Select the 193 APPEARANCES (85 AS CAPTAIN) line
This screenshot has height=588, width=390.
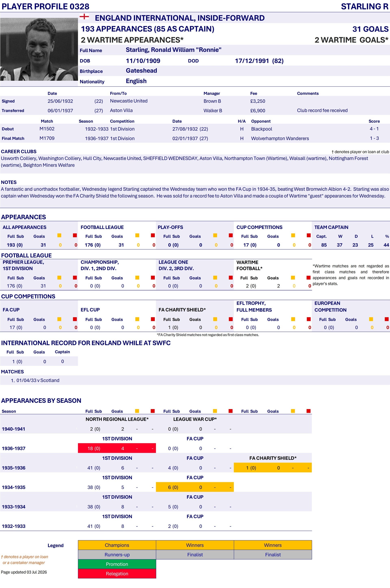pyautogui.click(x=147, y=29)
